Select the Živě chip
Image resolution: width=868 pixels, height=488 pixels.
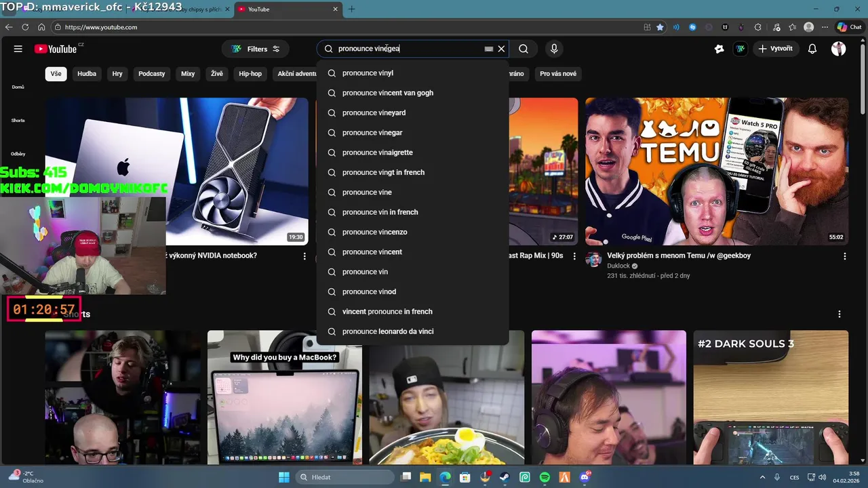216,74
